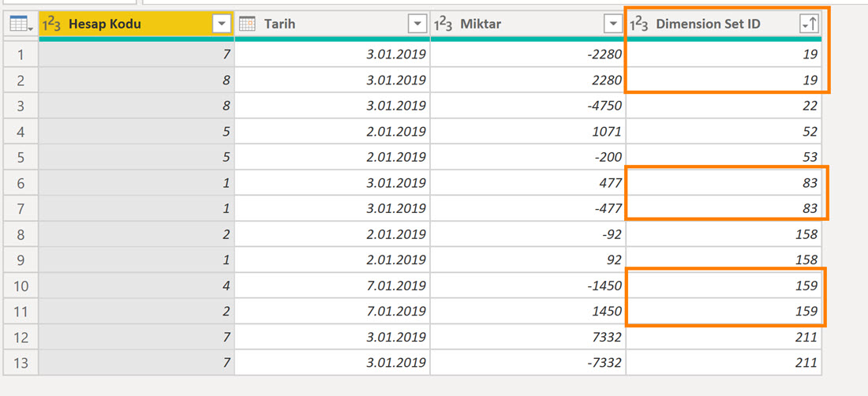Click Hesap Kodu cell 5 in row 4
The width and height of the screenshot is (868, 396).
tap(137, 132)
